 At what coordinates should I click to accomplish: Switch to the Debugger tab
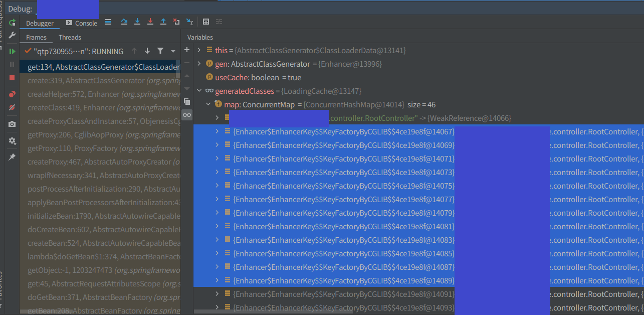pos(40,23)
